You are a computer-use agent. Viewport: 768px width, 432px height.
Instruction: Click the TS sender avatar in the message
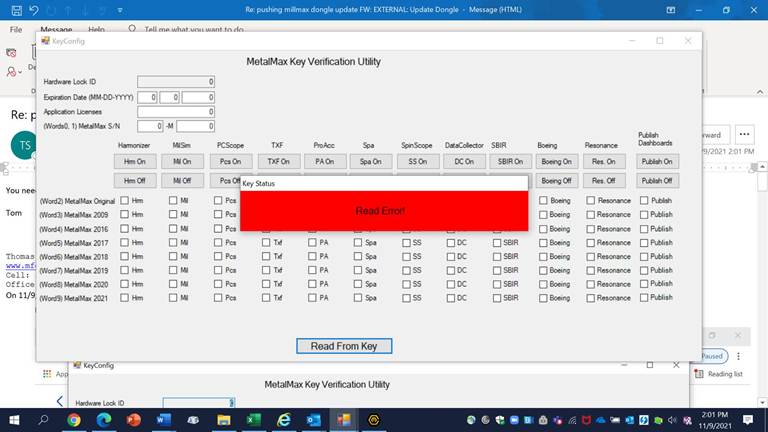[x=23, y=145]
